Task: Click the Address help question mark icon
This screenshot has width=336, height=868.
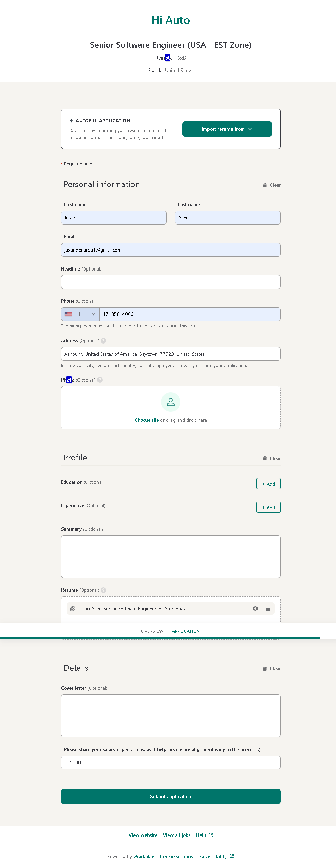Action: pyautogui.click(x=103, y=341)
